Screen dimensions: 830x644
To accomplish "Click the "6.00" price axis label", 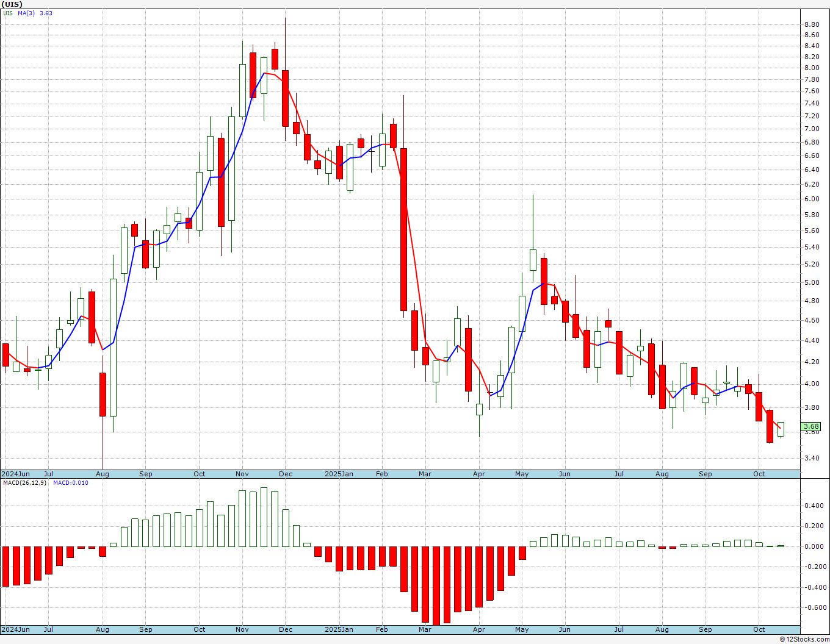I will click(x=812, y=199).
